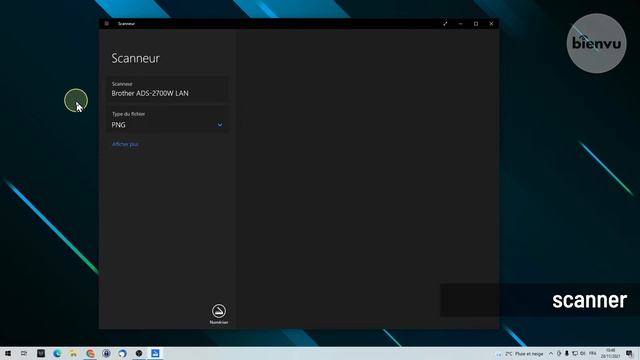
Task: Select the Scanneur Brother ADS-2700W LAN field
Action: point(167,89)
